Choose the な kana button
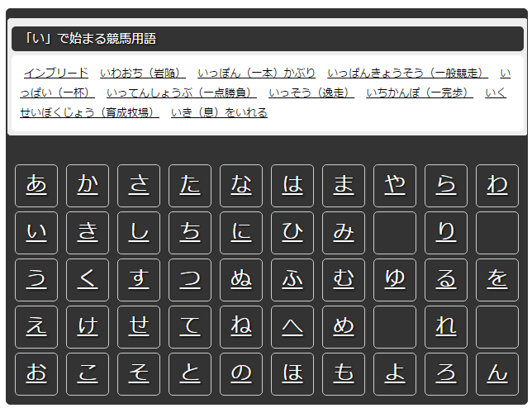Viewport: 532px width, 408px height. coord(241,186)
